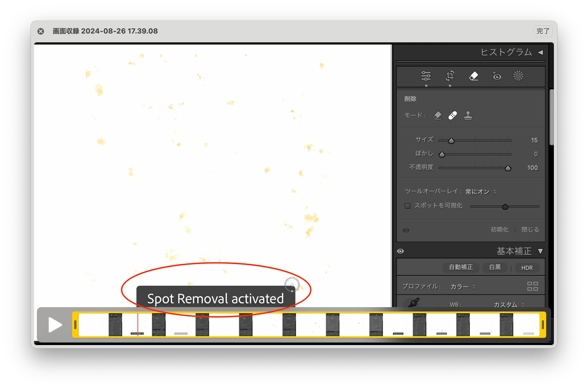Image resolution: width=588 pixels, height=389 pixels.
Task: Click the 完了 done button
Action: pos(543,31)
